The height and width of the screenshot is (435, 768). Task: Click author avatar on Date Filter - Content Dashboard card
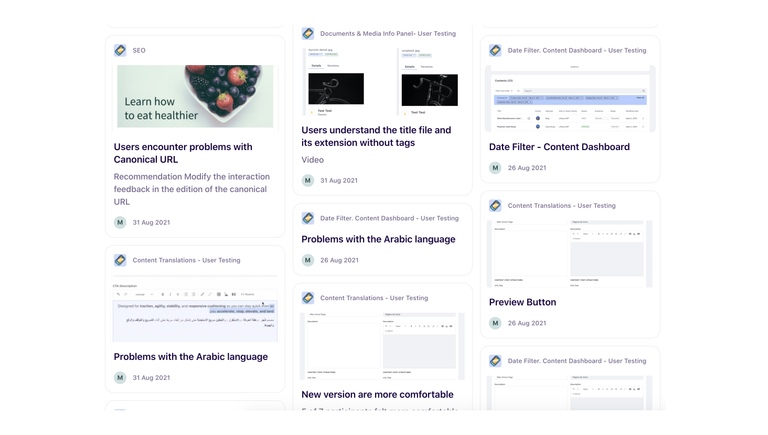click(495, 168)
